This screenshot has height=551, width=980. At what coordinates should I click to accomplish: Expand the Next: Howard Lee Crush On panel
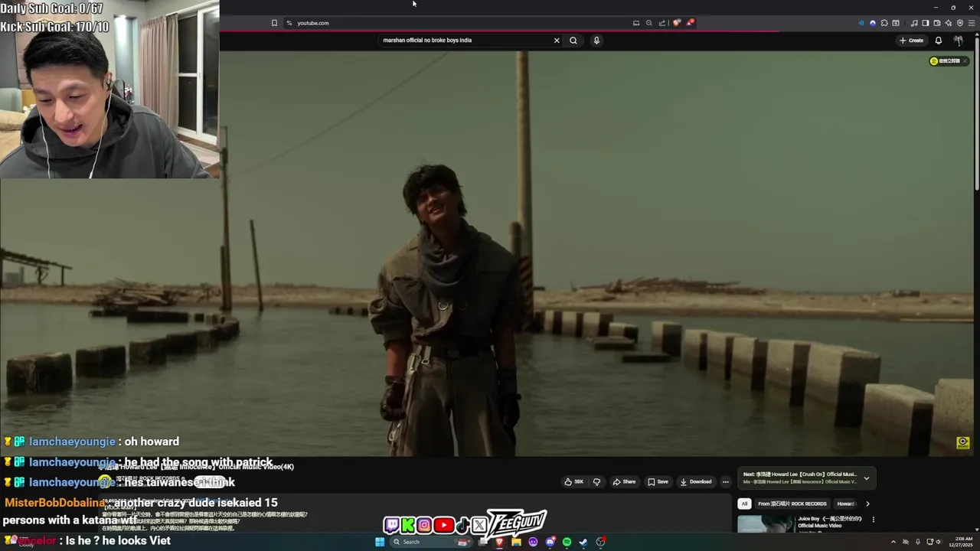click(867, 478)
